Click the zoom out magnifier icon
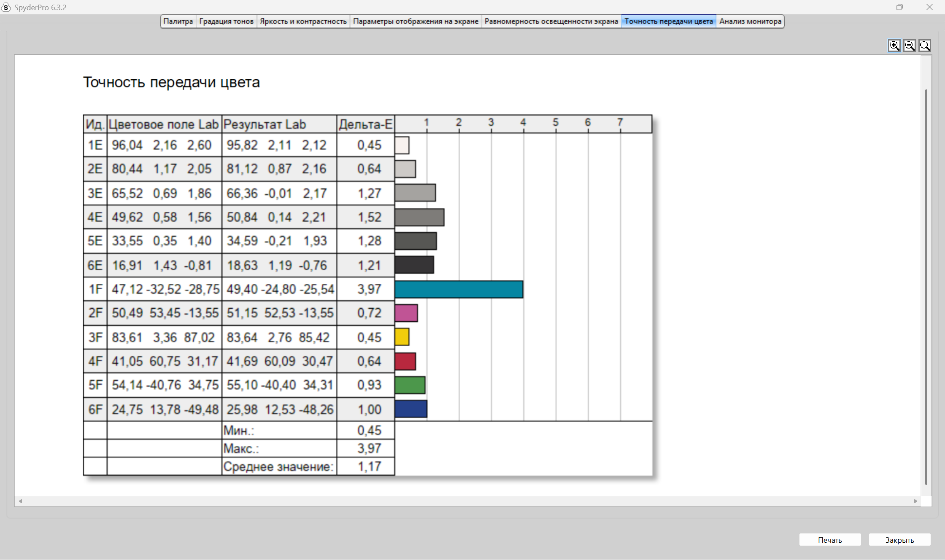The image size is (945, 560). click(910, 46)
